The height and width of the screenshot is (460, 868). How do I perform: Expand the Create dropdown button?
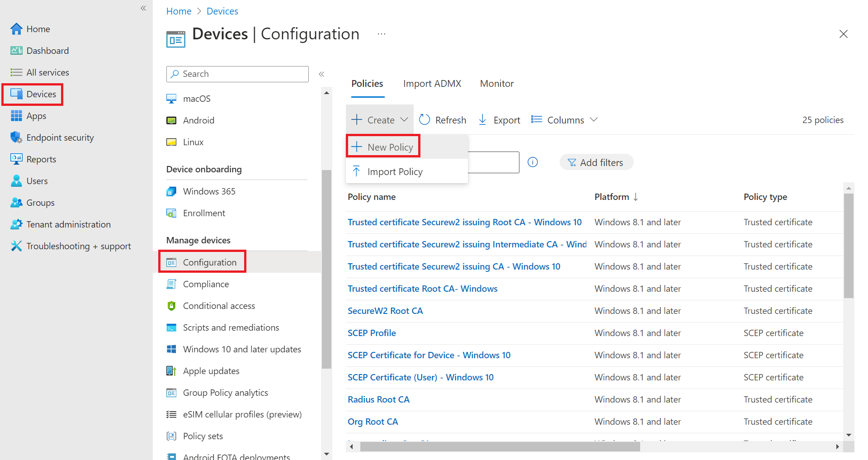pos(380,120)
